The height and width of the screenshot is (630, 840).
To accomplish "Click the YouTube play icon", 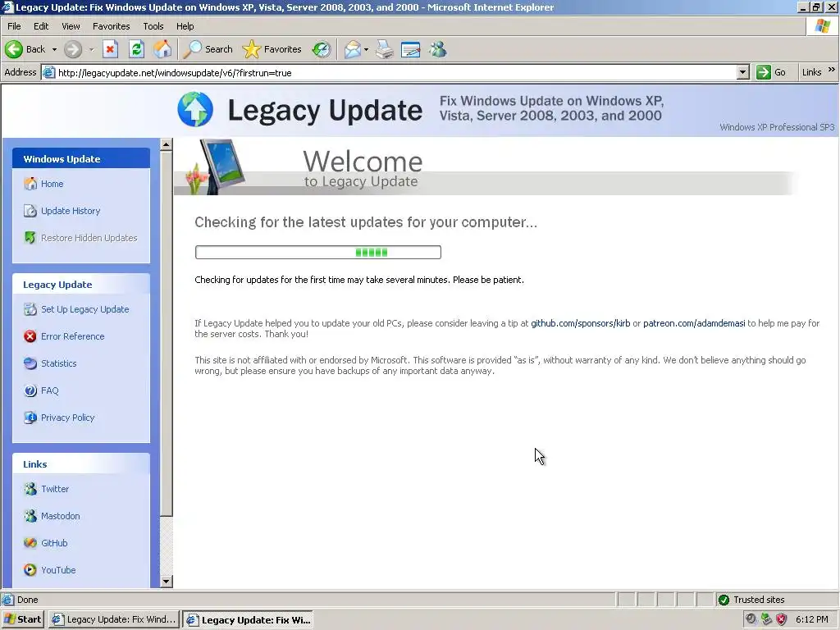I will pos(30,570).
